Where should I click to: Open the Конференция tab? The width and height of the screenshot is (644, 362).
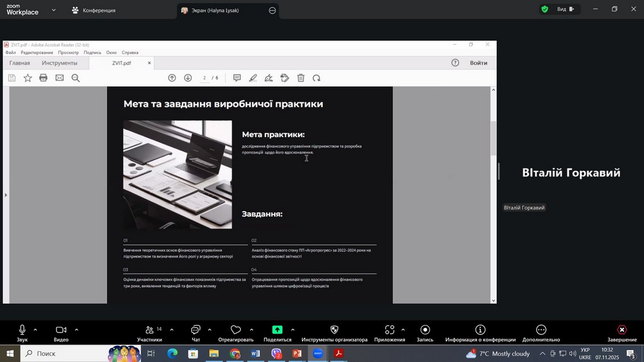coord(93,10)
